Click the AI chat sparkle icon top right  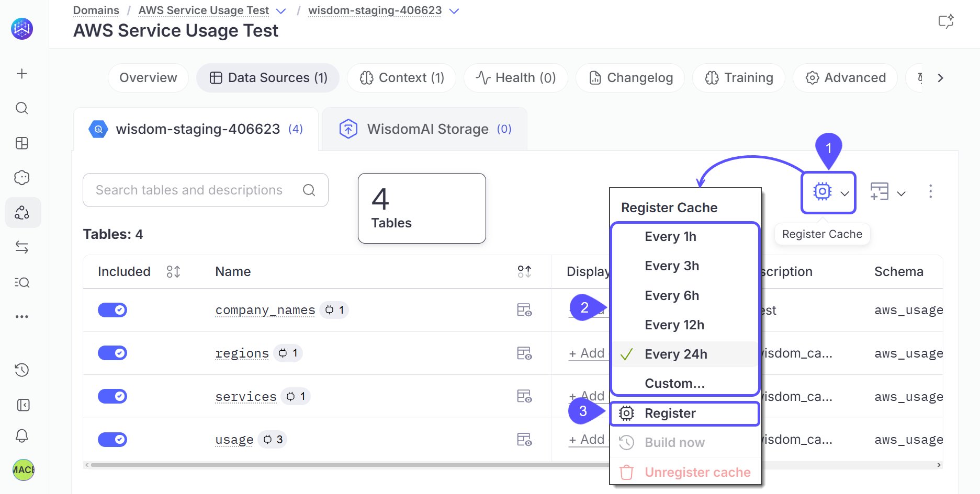(945, 21)
